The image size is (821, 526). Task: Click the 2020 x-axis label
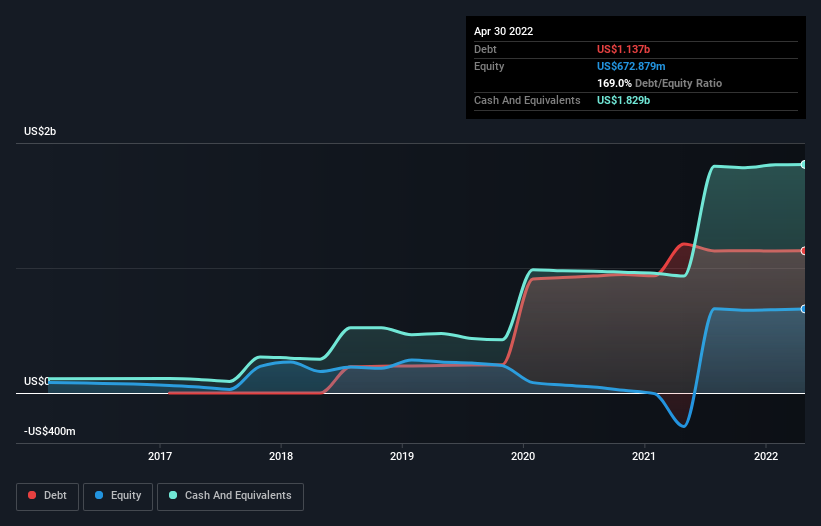523,456
